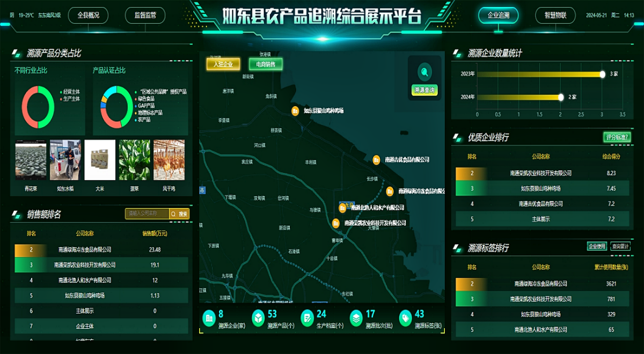The width and height of the screenshot is (644, 354).
Task: Click the search magnifier in 销售额排名 panel
Action: (174, 213)
